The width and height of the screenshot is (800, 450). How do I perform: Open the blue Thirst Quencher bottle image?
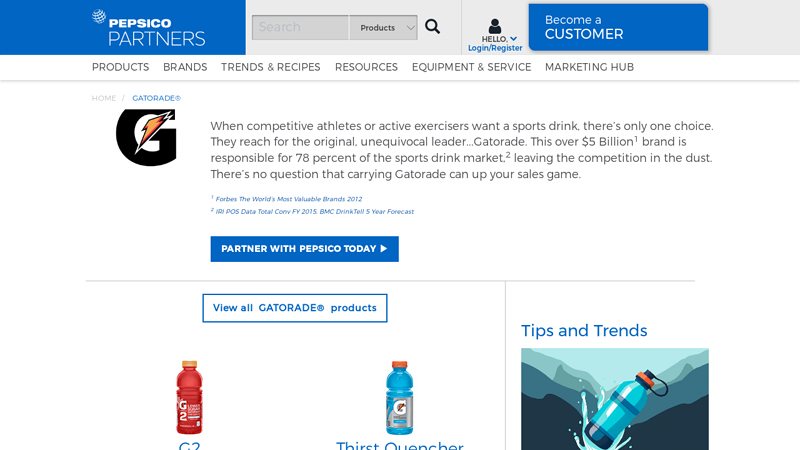coord(399,397)
